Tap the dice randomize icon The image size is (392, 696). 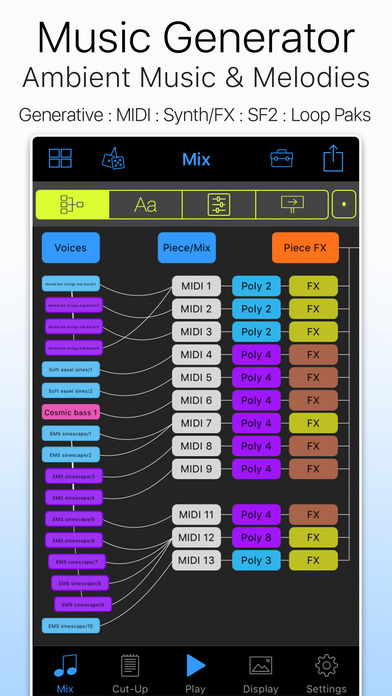click(113, 159)
